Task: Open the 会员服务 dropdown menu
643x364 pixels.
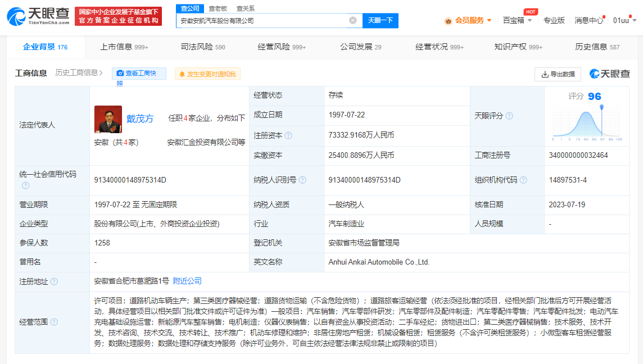Action: [x=468, y=20]
